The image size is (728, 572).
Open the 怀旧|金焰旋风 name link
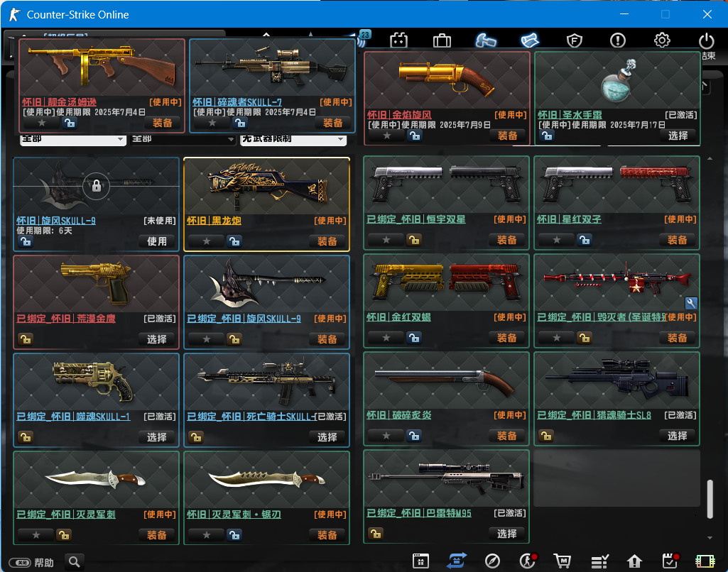pyautogui.click(x=399, y=114)
